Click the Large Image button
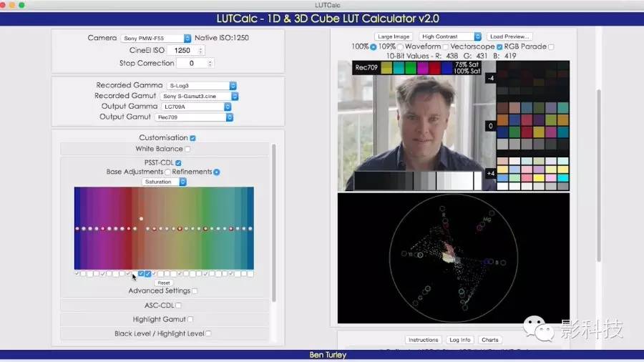The height and width of the screenshot is (362, 644). coord(394,36)
